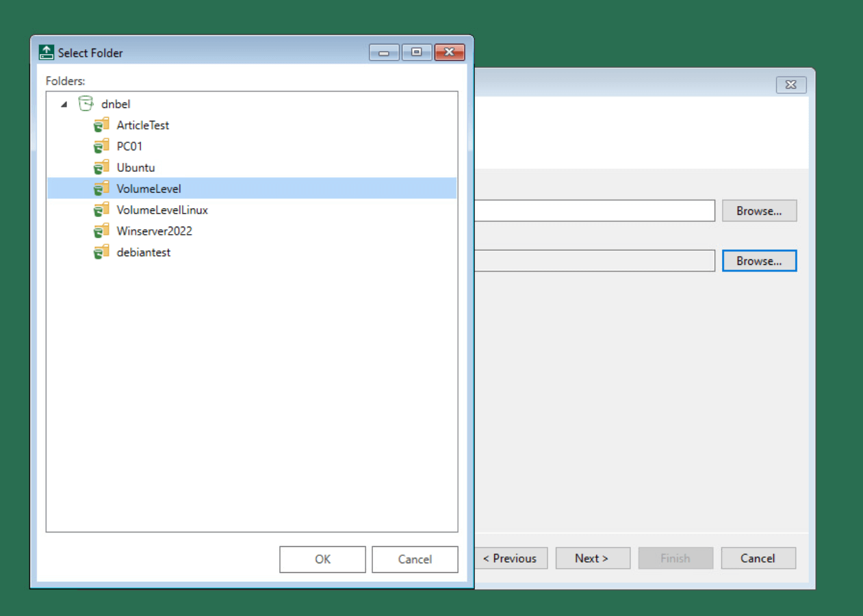Click the dnbel bucket icon
Screen dimensions: 863x616
(86, 104)
